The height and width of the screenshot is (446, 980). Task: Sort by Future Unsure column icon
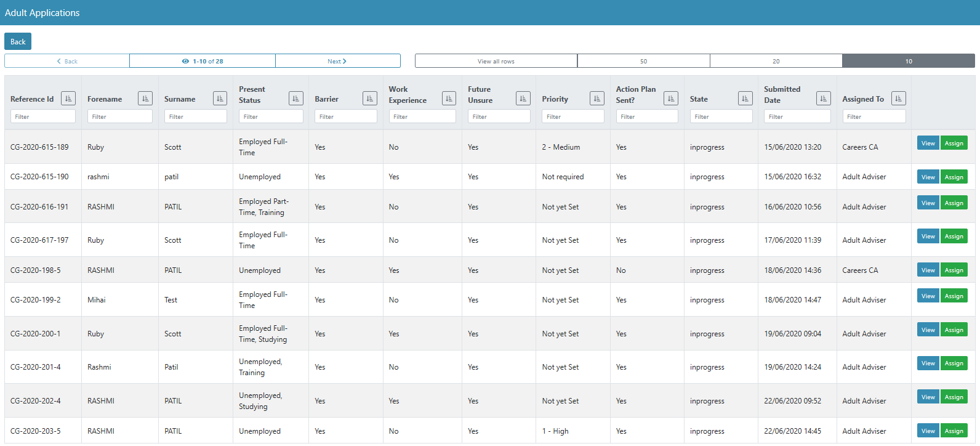(x=523, y=98)
